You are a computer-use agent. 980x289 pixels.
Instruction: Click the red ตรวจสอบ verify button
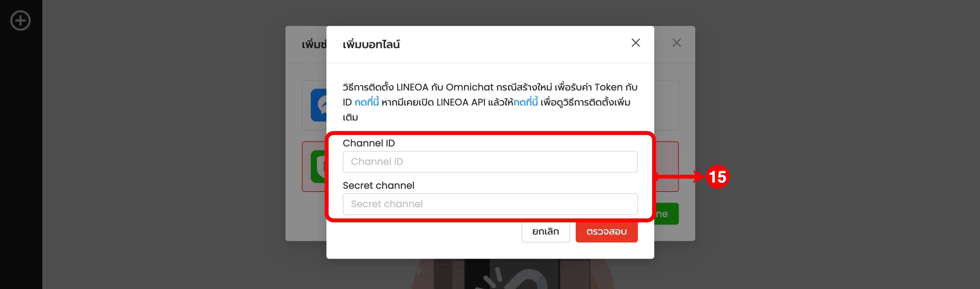click(x=607, y=232)
